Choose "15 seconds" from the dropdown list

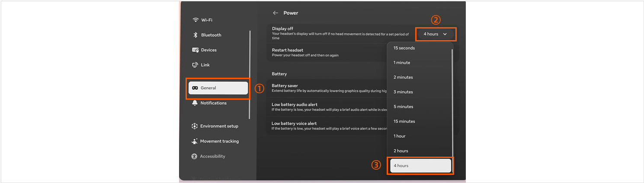coord(404,48)
